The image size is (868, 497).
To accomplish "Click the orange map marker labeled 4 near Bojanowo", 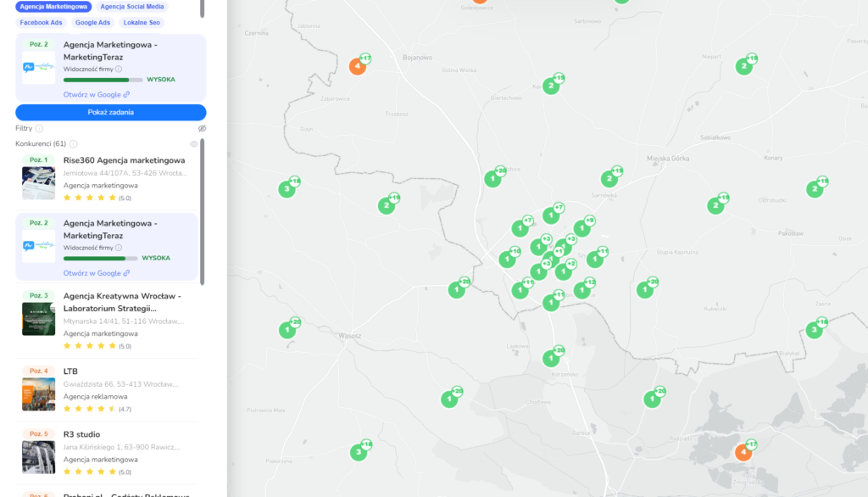I will [x=358, y=66].
